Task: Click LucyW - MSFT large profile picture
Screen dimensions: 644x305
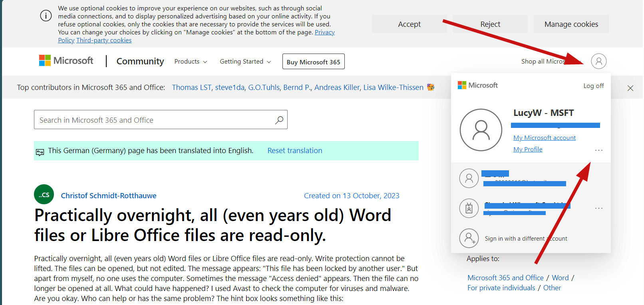Action: pyautogui.click(x=481, y=130)
